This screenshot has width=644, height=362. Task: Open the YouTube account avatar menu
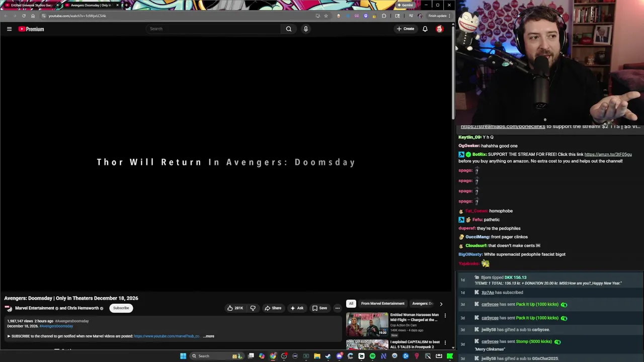click(439, 29)
